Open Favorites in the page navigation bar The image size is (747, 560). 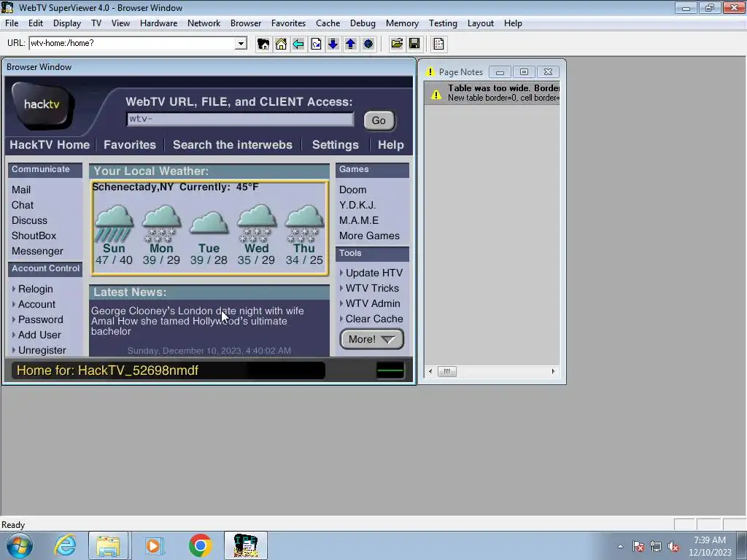130,145
